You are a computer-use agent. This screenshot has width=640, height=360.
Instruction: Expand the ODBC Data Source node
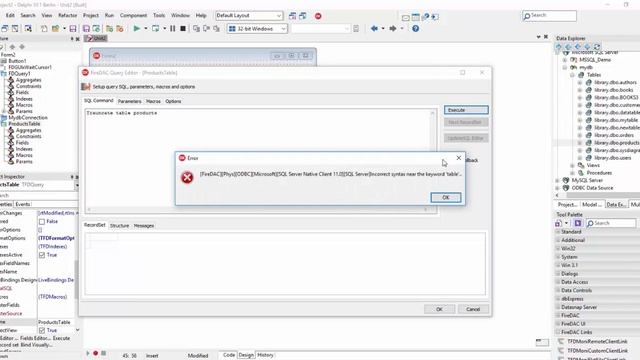[x=558, y=188]
